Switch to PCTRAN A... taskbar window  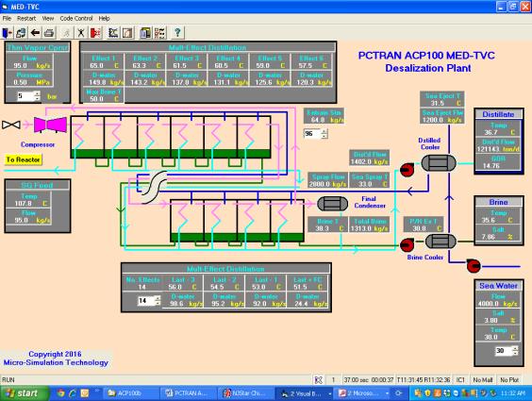pyautogui.click(x=188, y=393)
